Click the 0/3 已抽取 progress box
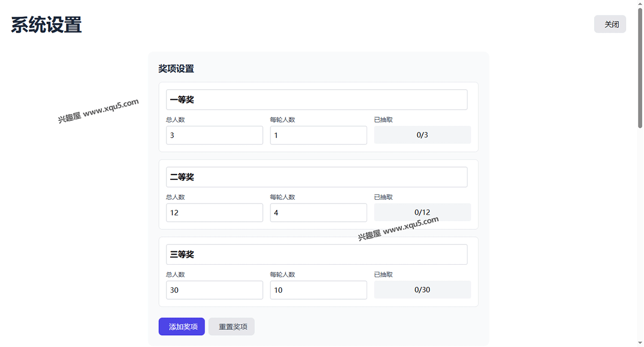The image size is (644, 347). coord(422,135)
